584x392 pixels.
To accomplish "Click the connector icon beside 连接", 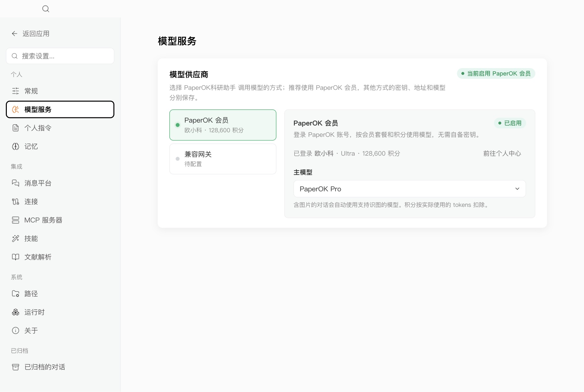I will point(16,202).
